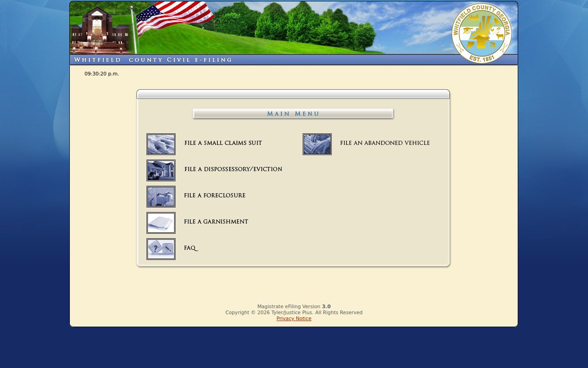
Task: Click the clock time 09:30:20 p.m.
Action: [102, 74]
